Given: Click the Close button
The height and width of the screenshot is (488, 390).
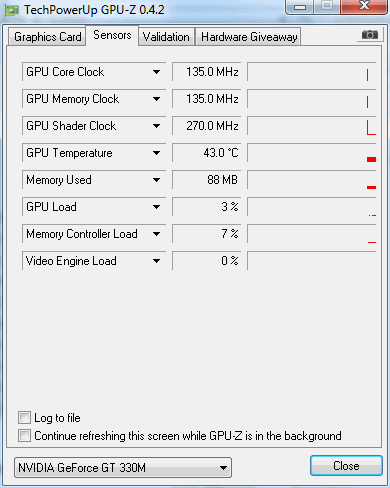Looking at the screenshot, I should (346, 466).
